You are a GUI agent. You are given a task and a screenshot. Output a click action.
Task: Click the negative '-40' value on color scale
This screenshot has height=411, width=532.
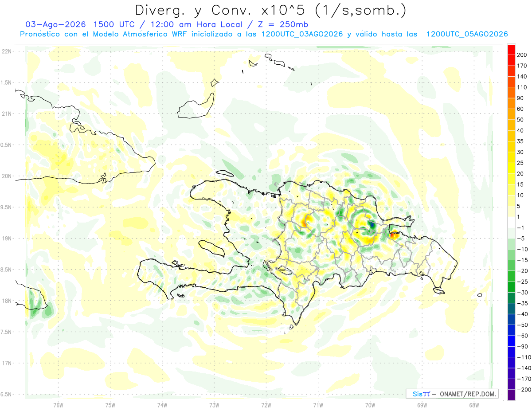(522, 314)
